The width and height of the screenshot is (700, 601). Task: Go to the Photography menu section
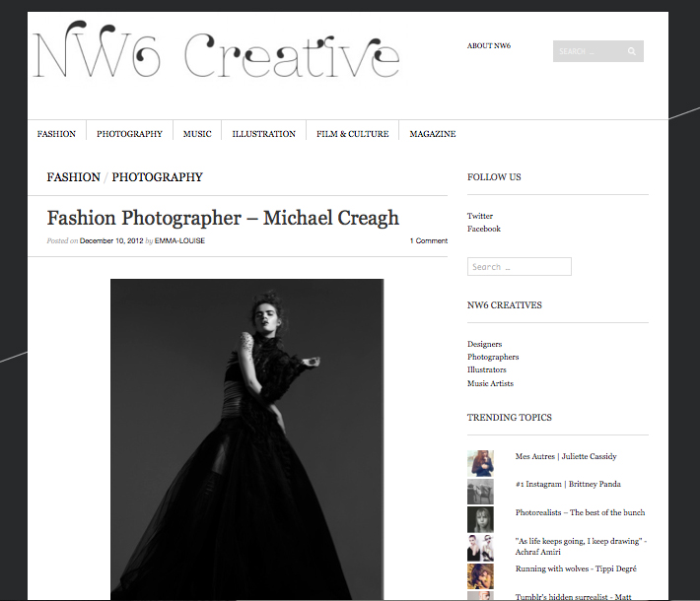[129, 134]
